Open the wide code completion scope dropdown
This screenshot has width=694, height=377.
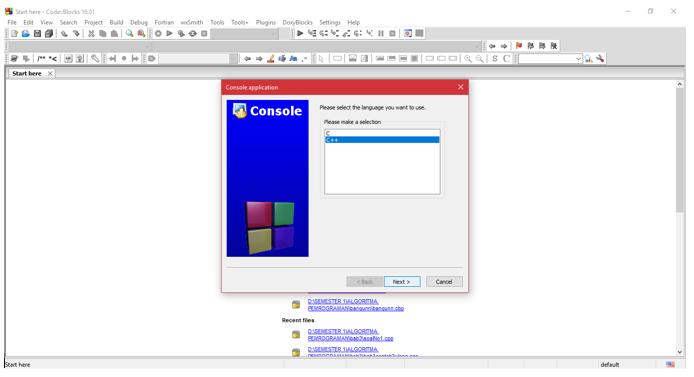(477, 46)
